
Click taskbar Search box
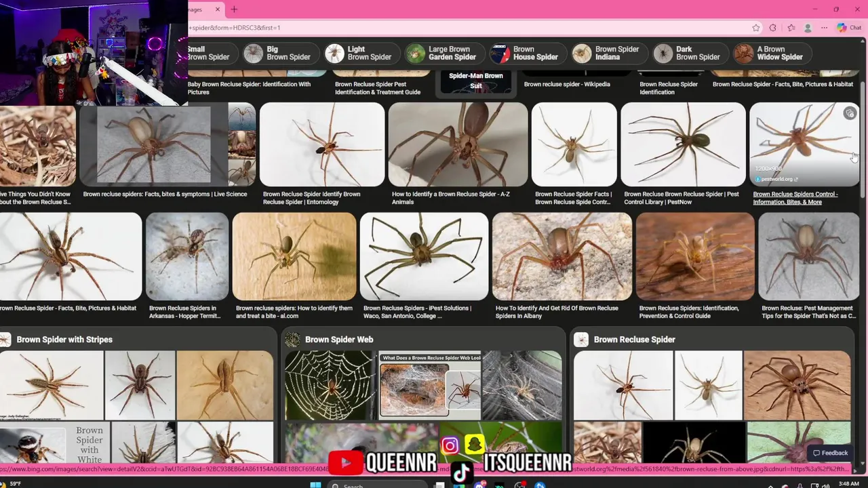378,485
